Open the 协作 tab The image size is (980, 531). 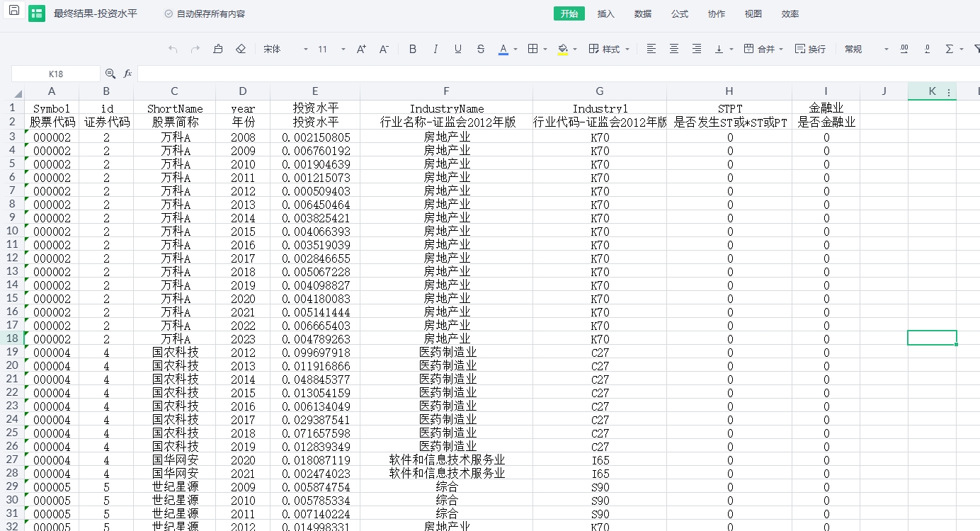717,13
